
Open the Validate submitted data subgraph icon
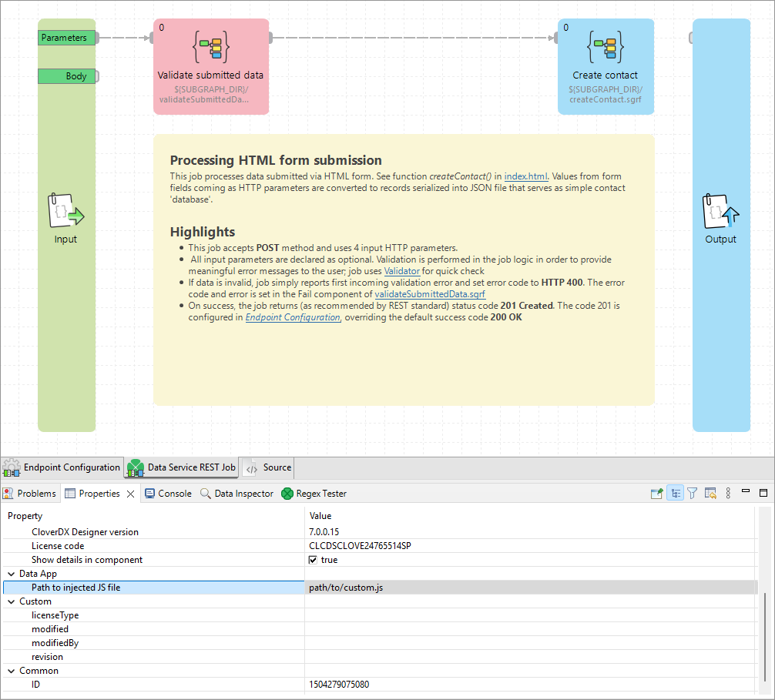[210, 46]
